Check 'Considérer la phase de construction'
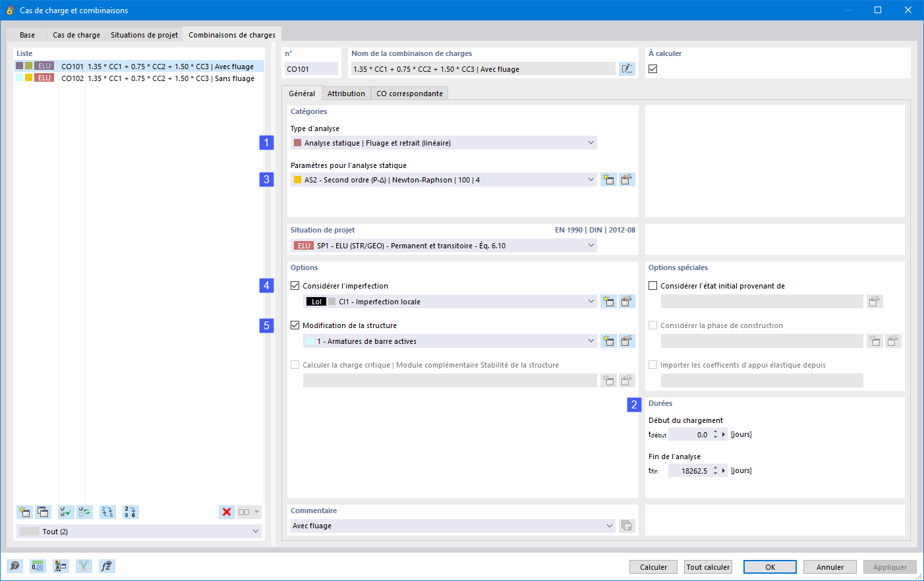Image resolution: width=924 pixels, height=581 pixels. pyautogui.click(x=653, y=325)
